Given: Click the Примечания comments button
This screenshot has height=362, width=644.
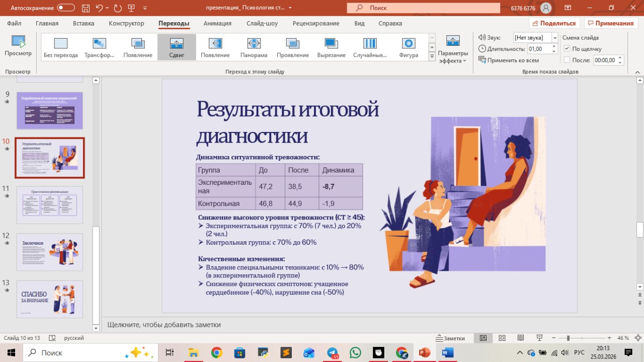Looking at the screenshot, I should tap(611, 23).
